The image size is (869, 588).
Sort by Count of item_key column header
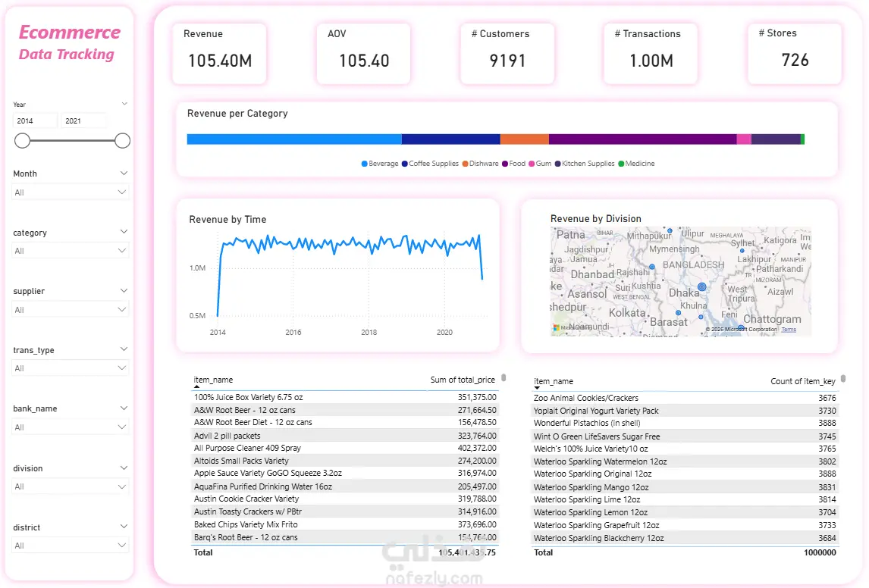pyautogui.click(x=802, y=381)
